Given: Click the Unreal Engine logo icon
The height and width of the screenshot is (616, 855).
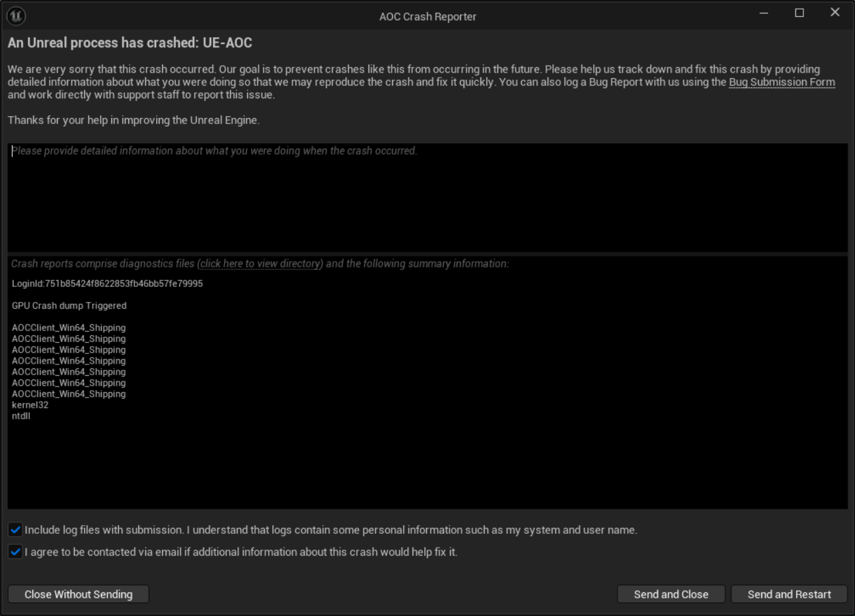Looking at the screenshot, I should coord(17,16).
